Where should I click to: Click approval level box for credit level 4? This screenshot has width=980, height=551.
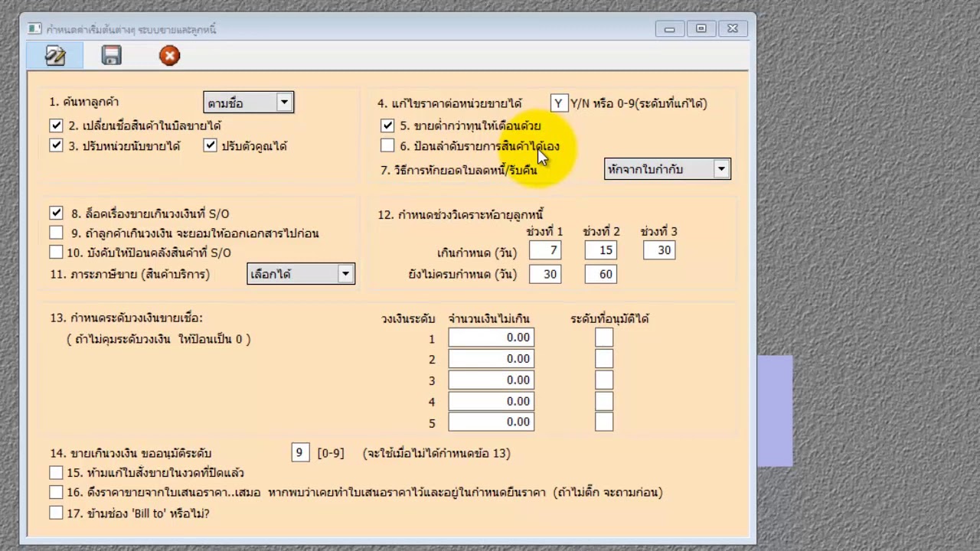click(604, 401)
